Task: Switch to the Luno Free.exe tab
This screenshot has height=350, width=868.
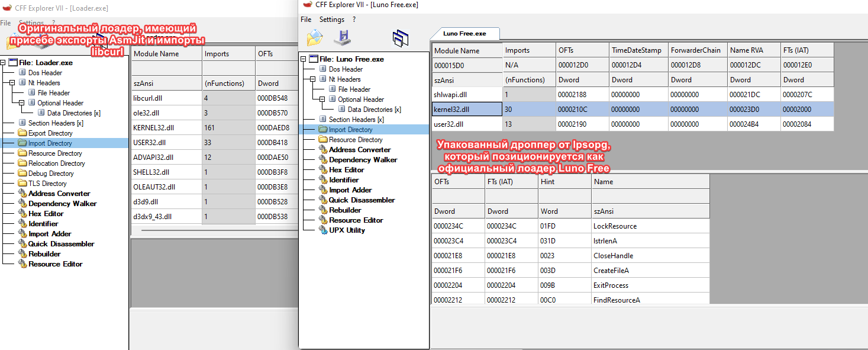Action: 464,34
